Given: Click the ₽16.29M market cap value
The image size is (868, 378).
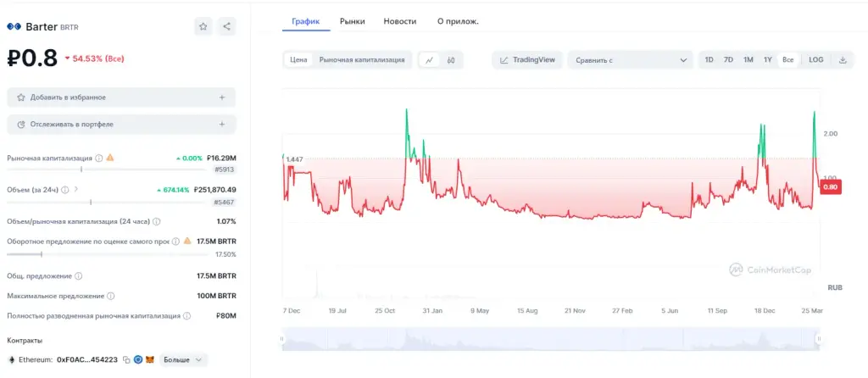Looking at the screenshot, I should click(x=221, y=158).
